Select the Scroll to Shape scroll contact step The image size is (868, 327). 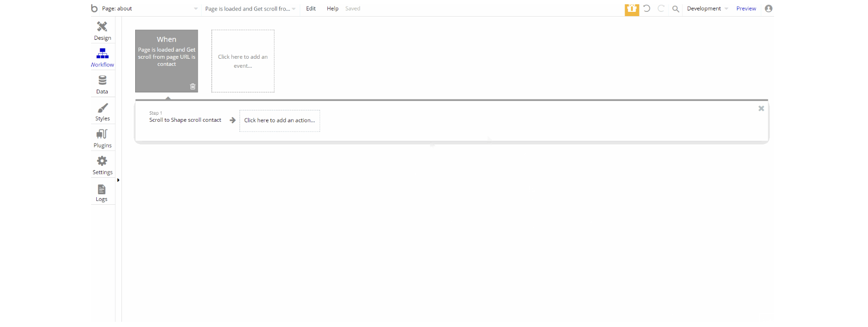pos(185,120)
